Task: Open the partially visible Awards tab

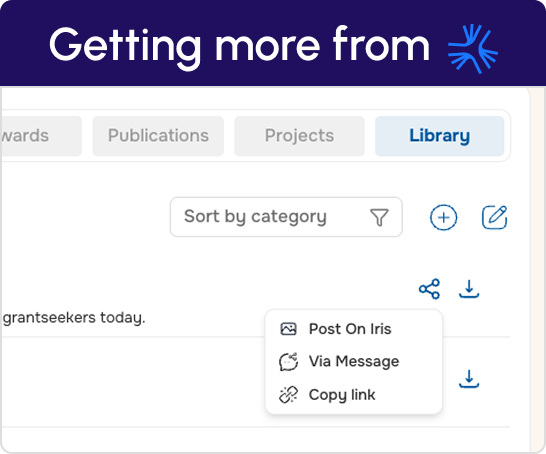Action: click(x=41, y=136)
